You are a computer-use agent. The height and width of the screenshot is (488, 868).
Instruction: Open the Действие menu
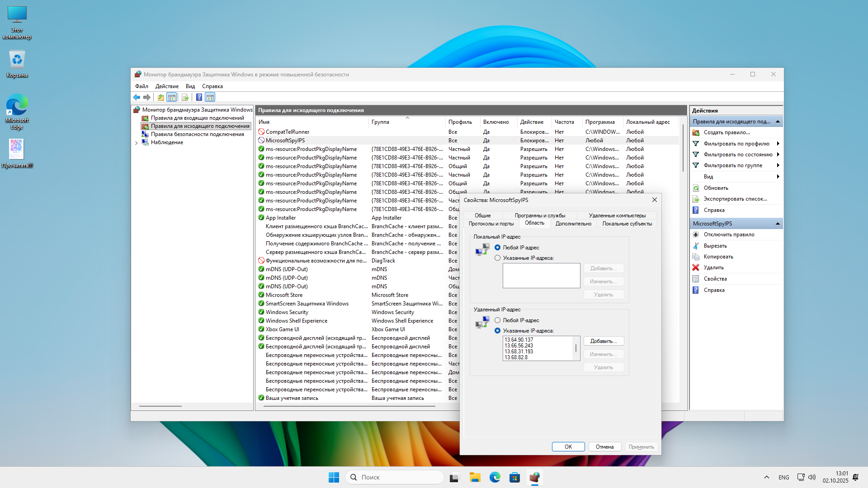tap(167, 86)
